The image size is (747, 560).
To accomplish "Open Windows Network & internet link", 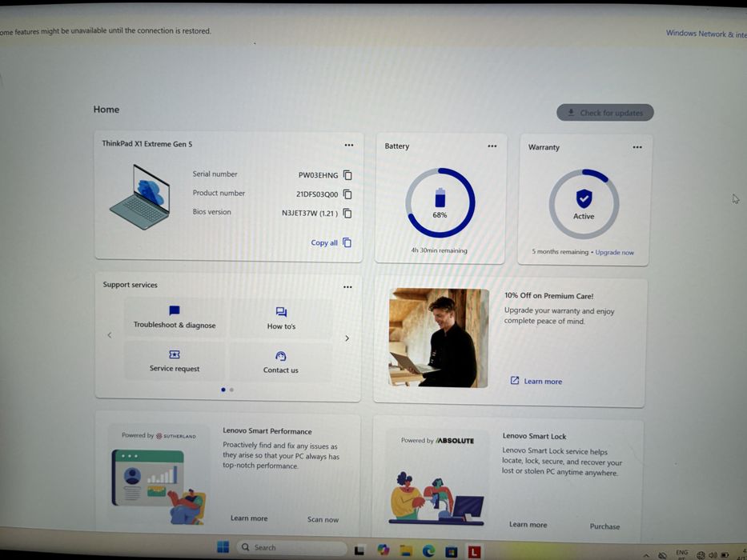I will pos(706,34).
